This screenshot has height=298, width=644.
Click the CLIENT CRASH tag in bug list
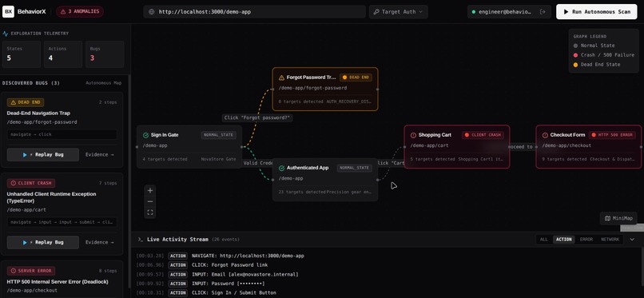(31, 183)
